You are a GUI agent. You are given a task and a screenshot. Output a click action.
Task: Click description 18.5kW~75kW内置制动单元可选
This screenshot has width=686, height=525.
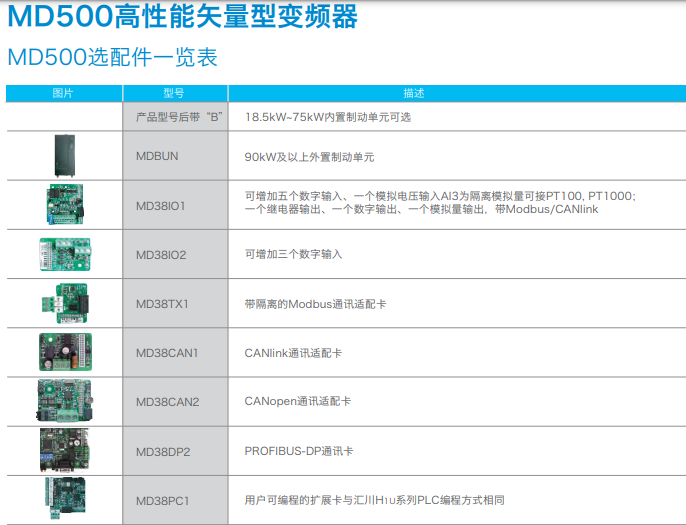coord(328,117)
